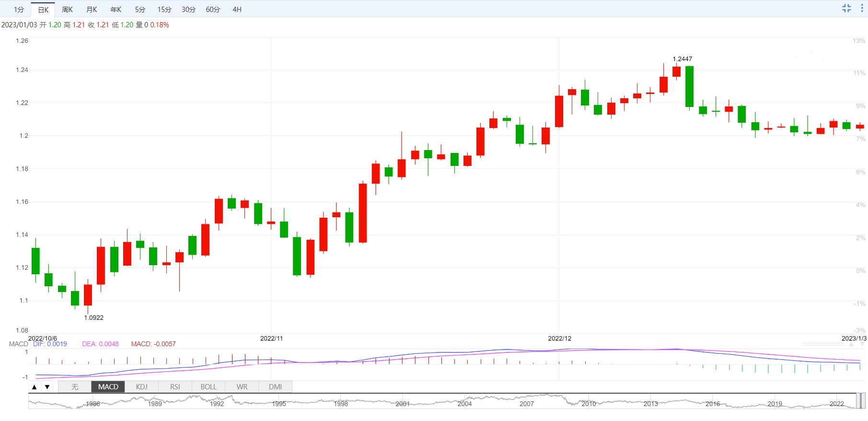Turn on the BOLL indicator
868x421 pixels.
(208, 387)
